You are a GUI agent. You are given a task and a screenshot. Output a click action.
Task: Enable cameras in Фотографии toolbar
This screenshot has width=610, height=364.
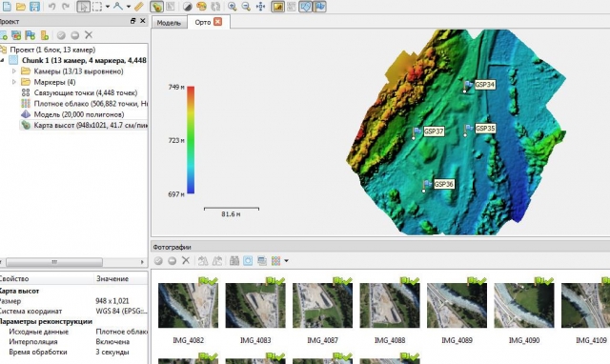158,261
